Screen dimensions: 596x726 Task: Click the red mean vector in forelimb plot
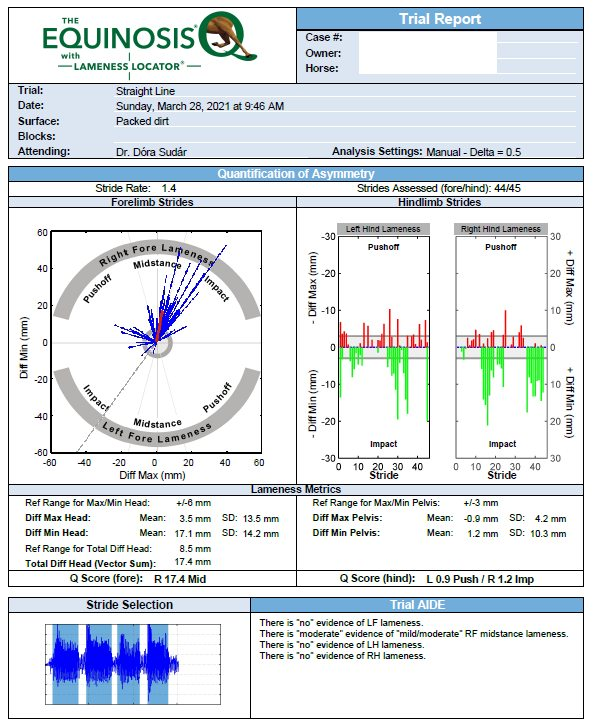[x=159, y=326]
